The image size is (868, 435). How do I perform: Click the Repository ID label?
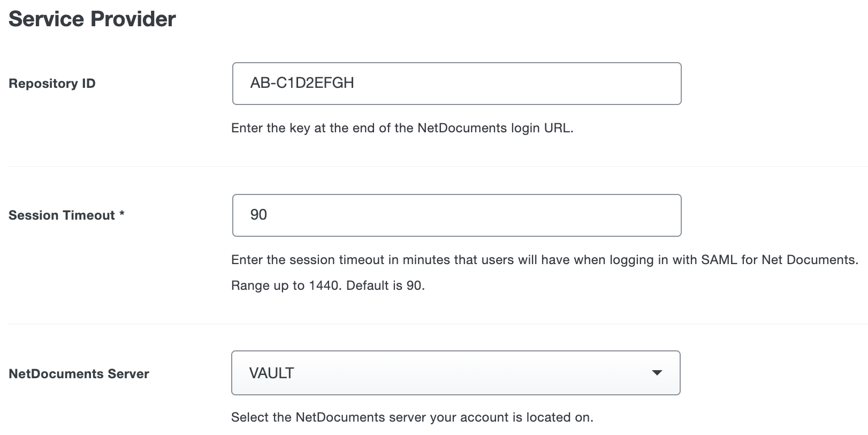pos(51,83)
